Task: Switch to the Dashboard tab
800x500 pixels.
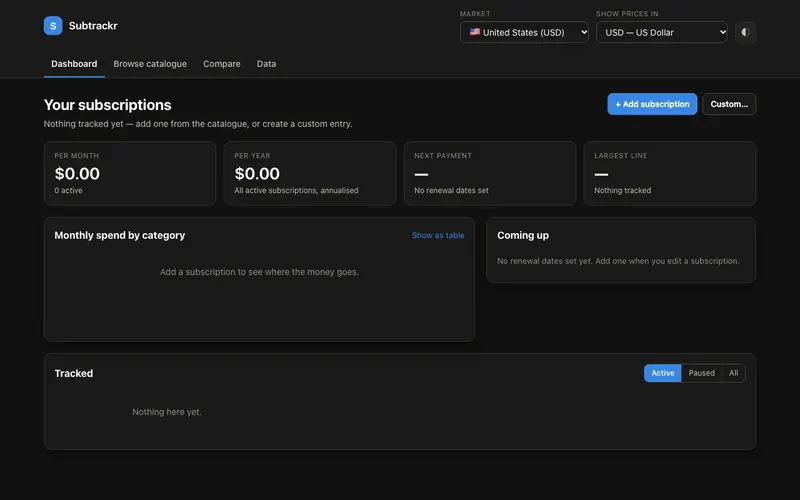Action: point(74,64)
